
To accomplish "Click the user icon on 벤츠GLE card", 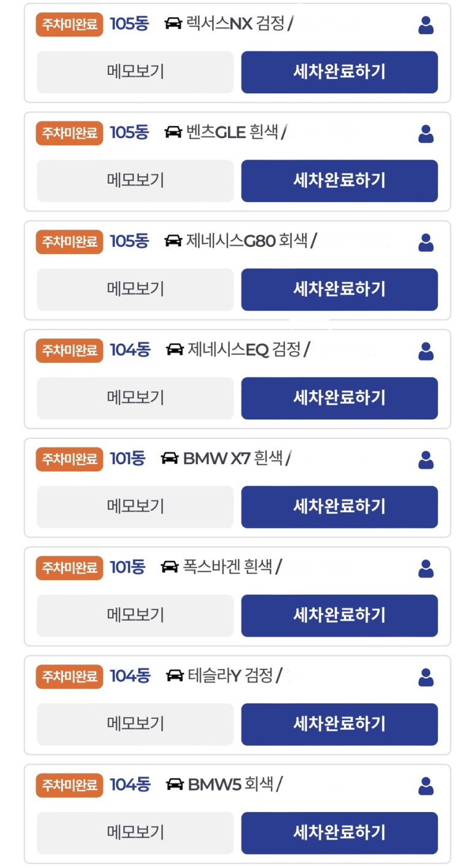I will click(x=425, y=134).
